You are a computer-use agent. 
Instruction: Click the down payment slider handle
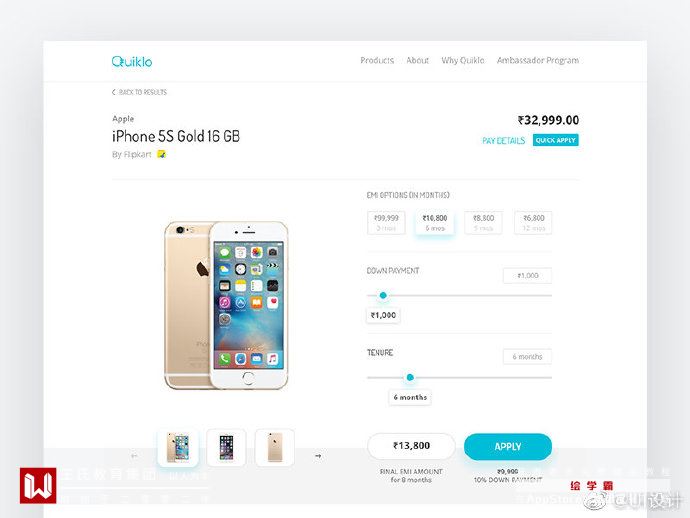[383, 295]
